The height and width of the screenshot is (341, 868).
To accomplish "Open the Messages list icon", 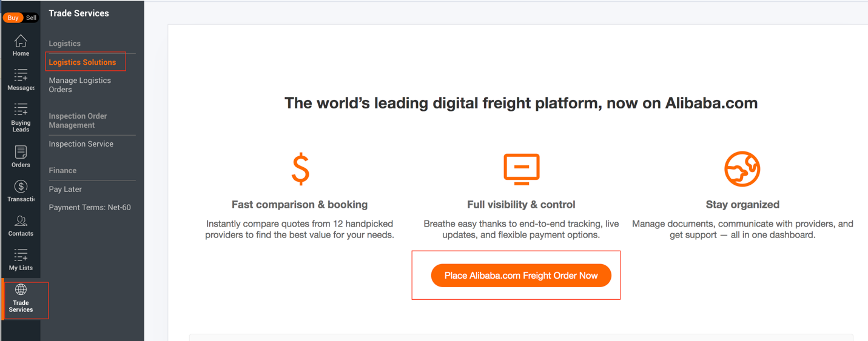I will (21, 75).
